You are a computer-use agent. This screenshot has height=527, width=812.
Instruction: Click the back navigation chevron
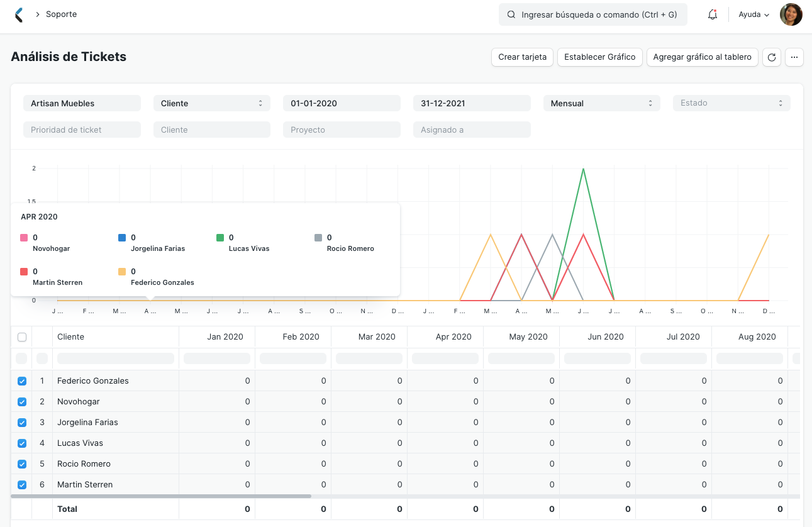pyautogui.click(x=18, y=14)
